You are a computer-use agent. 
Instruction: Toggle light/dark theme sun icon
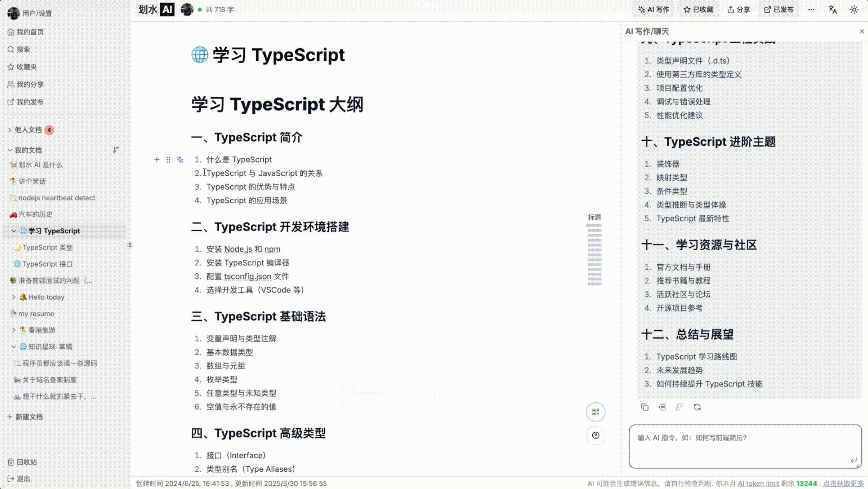(854, 9)
